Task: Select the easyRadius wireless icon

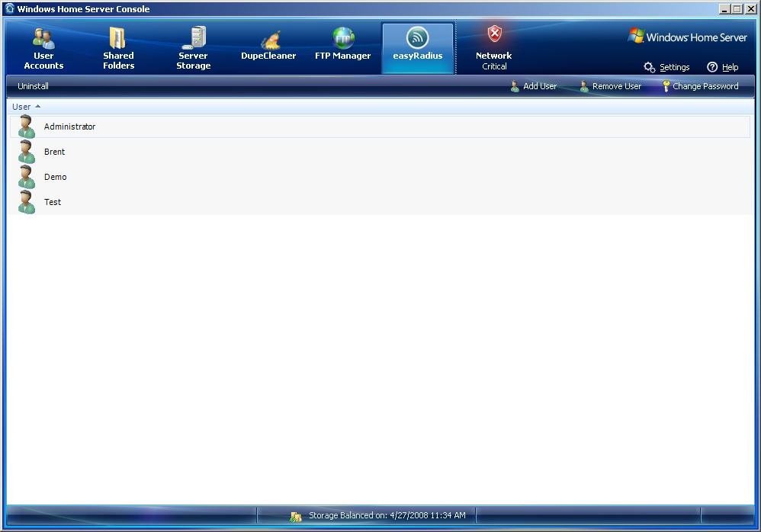Action: 417,38
